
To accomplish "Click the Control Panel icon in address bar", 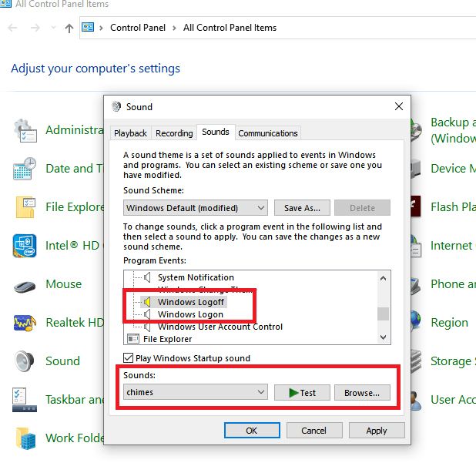I will click(x=88, y=27).
